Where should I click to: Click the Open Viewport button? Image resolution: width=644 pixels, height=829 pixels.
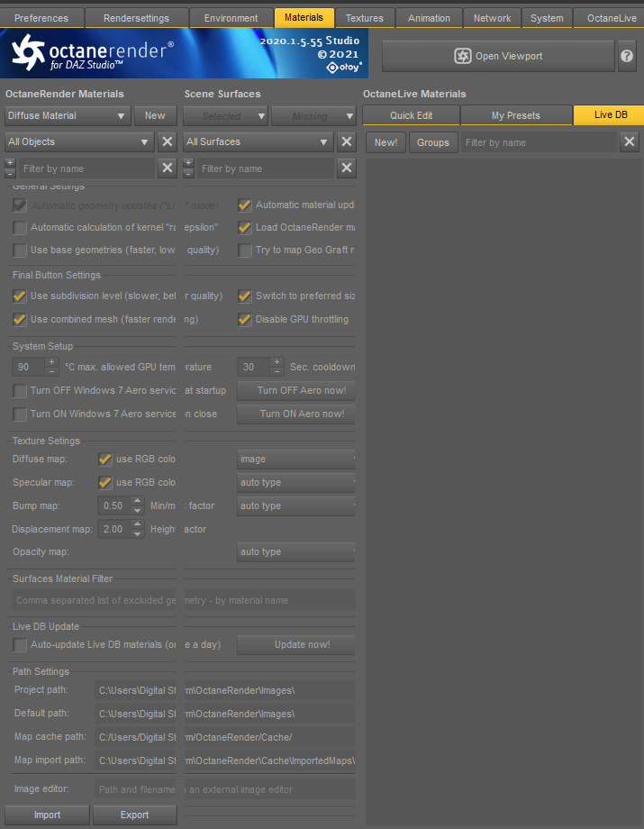coord(498,56)
